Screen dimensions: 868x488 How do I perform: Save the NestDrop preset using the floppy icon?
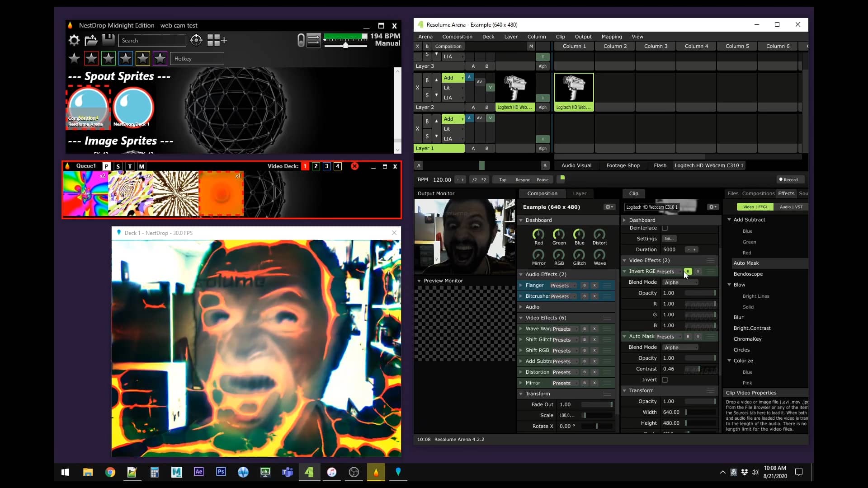(108, 40)
